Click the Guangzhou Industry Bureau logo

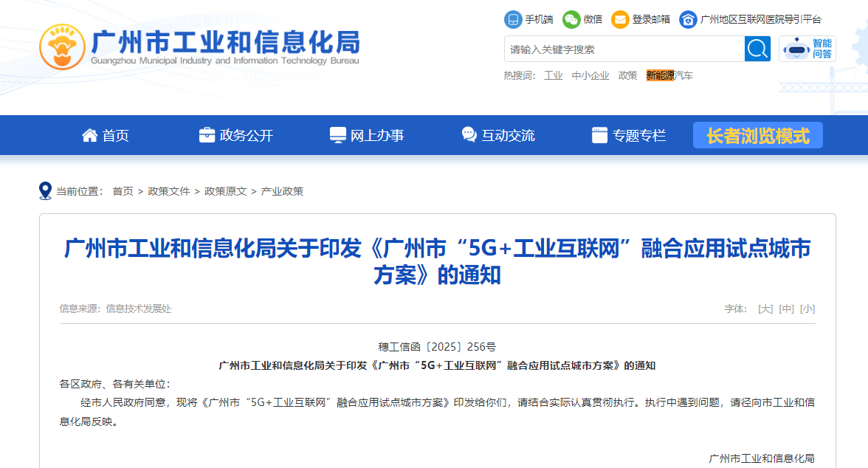[x=61, y=47]
